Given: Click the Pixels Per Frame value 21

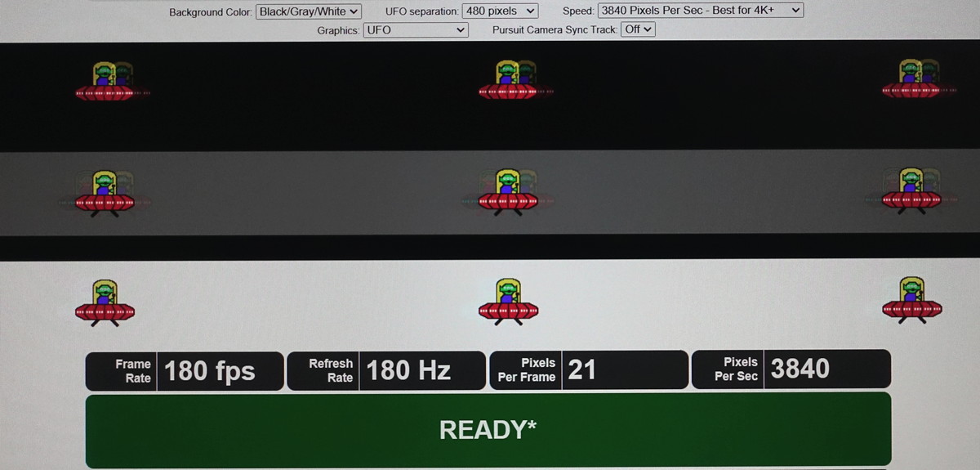Looking at the screenshot, I should (x=581, y=369).
